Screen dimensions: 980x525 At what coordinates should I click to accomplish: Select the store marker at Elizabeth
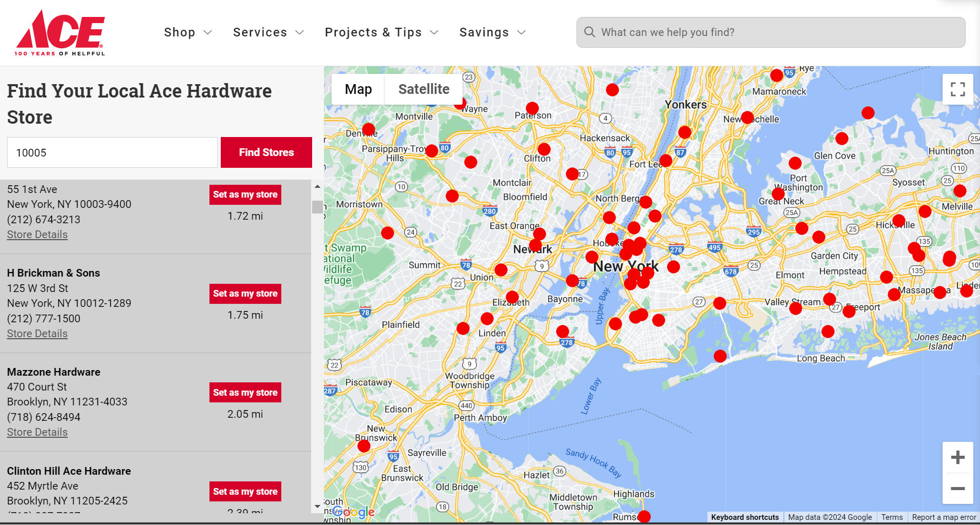tap(512, 297)
